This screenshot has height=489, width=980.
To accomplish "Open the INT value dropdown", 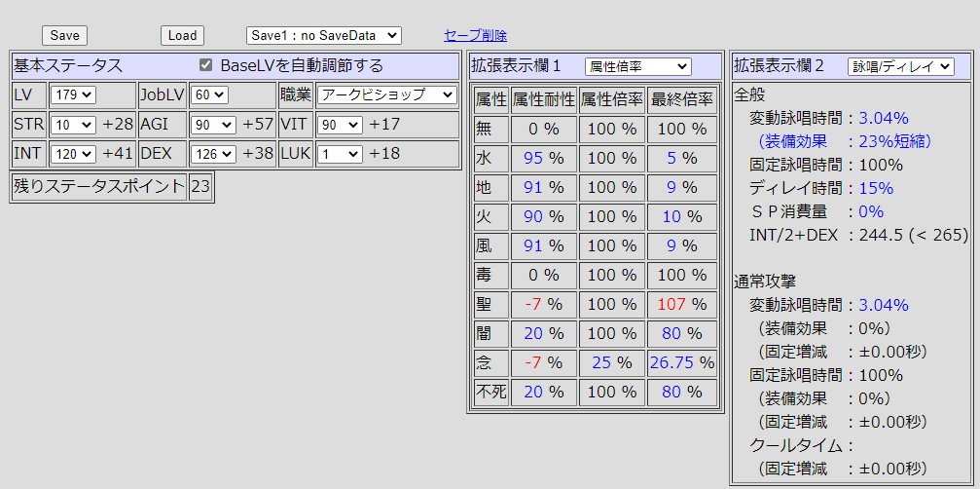I will [73, 154].
